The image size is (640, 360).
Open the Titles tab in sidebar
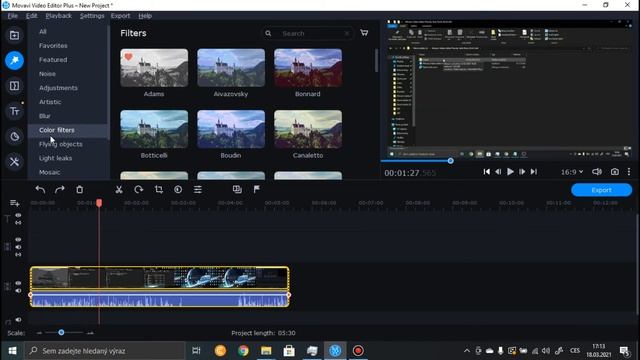pyautogui.click(x=14, y=111)
